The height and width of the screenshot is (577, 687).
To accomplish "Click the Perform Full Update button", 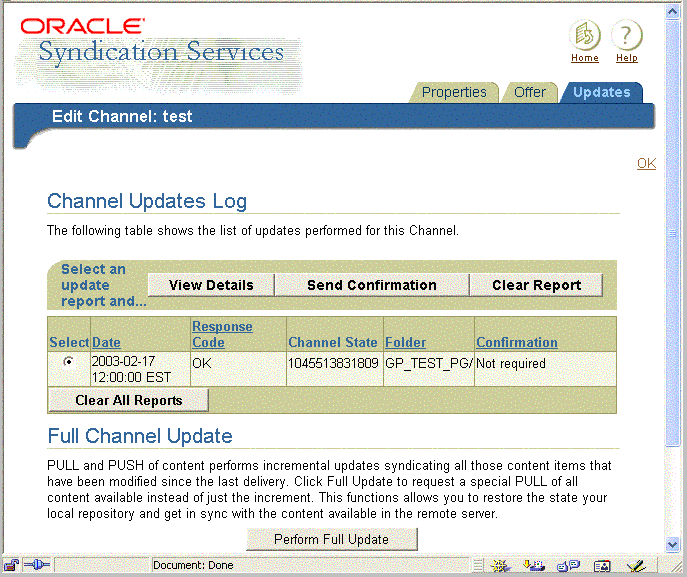I will [332, 539].
